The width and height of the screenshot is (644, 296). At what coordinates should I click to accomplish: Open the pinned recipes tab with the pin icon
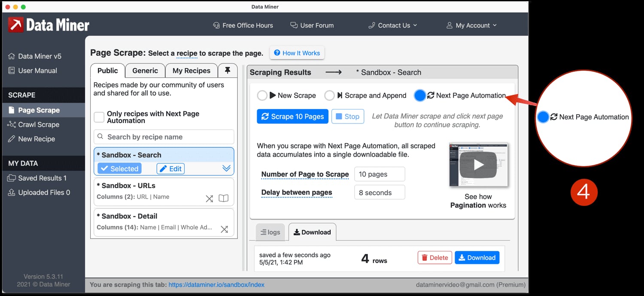[x=228, y=71]
